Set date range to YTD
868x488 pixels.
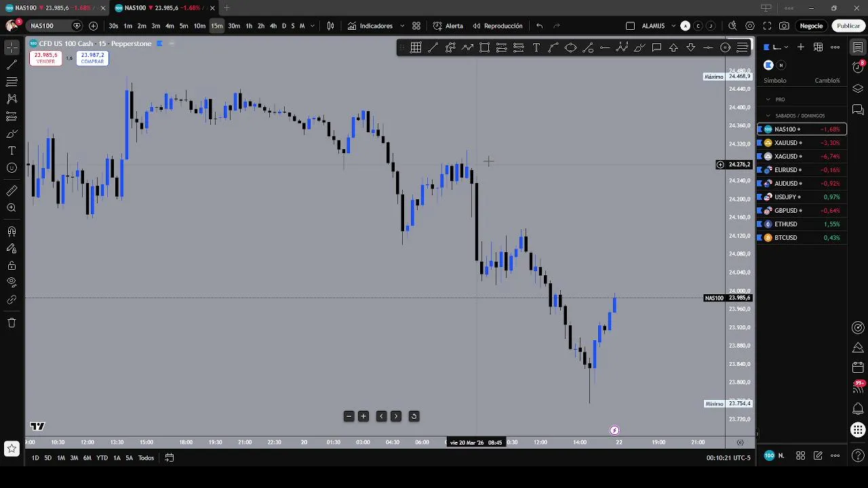(x=102, y=458)
